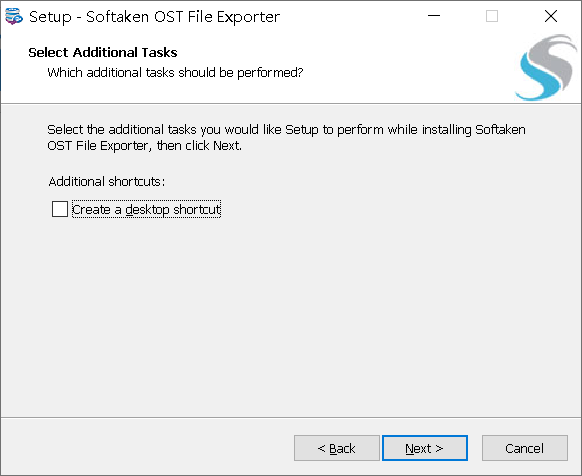Click the Softaken S logo in the header

[546, 68]
